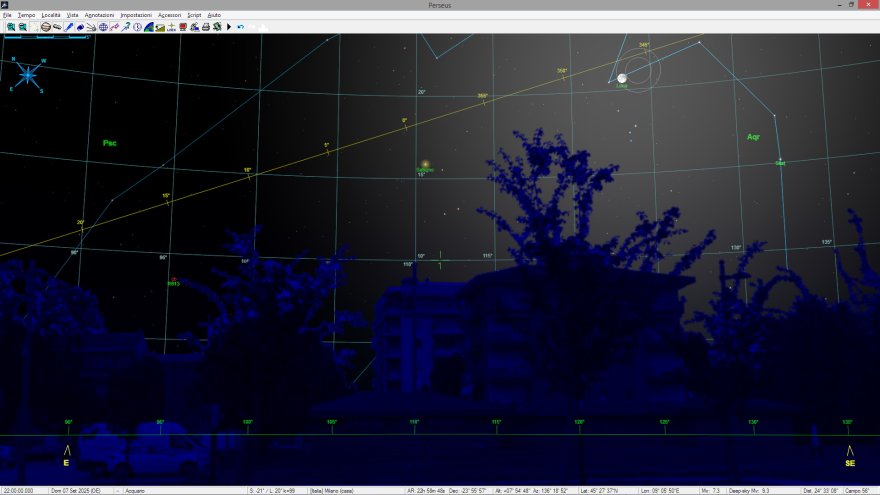Click the compass rose orientation indicator
The image size is (880, 495).
click(28, 74)
